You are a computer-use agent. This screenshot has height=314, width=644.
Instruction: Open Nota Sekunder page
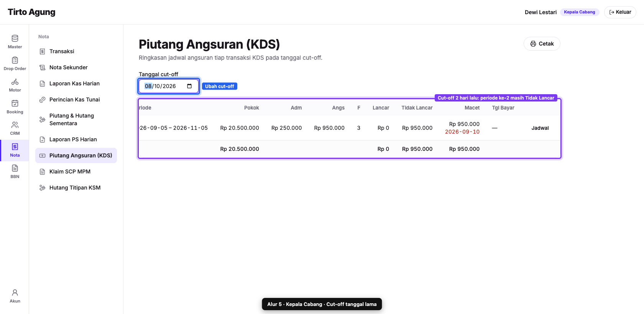pyautogui.click(x=76, y=67)
